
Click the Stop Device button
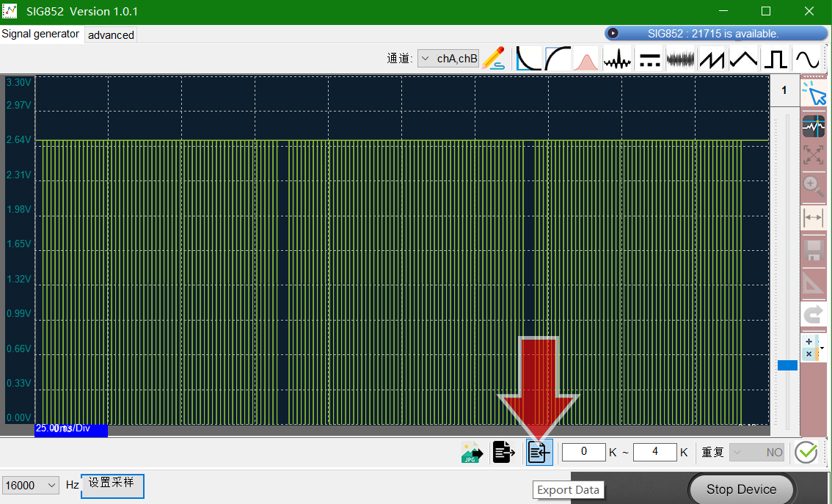(x=741, y=489)
